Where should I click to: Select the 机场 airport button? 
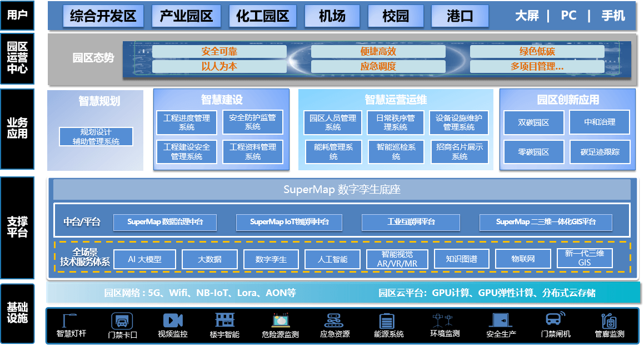coord(333,16)
